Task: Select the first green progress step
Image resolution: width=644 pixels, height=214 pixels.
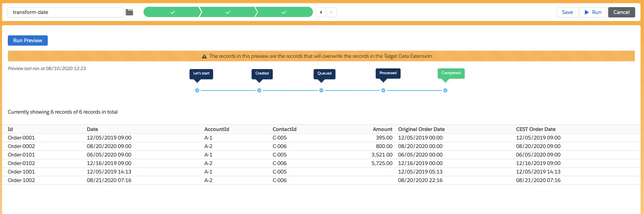Action: pyautogui.click(x=172, y=12)
